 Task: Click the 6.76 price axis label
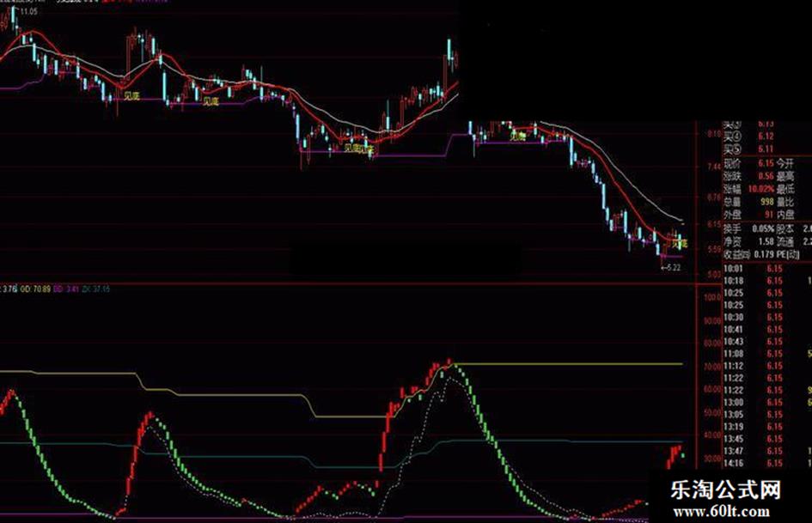pos(713,198)
